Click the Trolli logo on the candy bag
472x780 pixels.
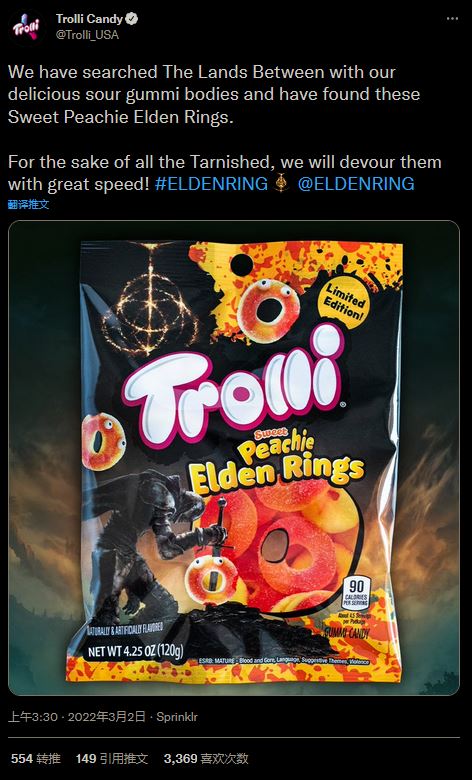pyautogui.click(x=233, y=384)
